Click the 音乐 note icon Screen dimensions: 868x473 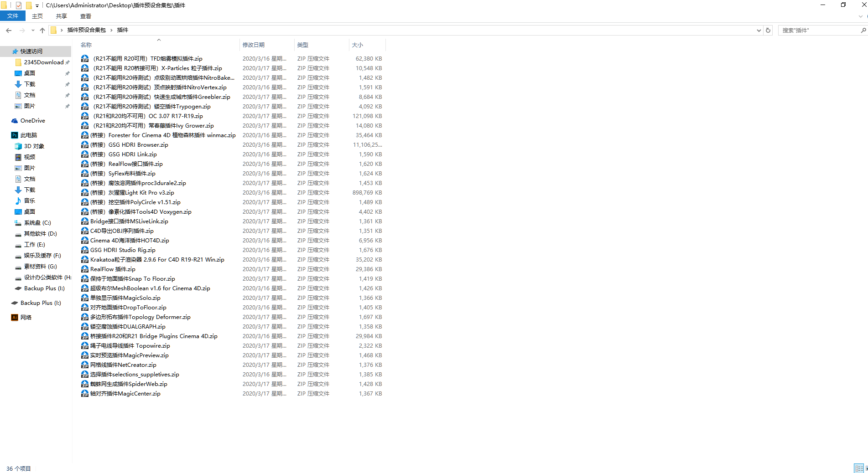(x=18, y=201)
